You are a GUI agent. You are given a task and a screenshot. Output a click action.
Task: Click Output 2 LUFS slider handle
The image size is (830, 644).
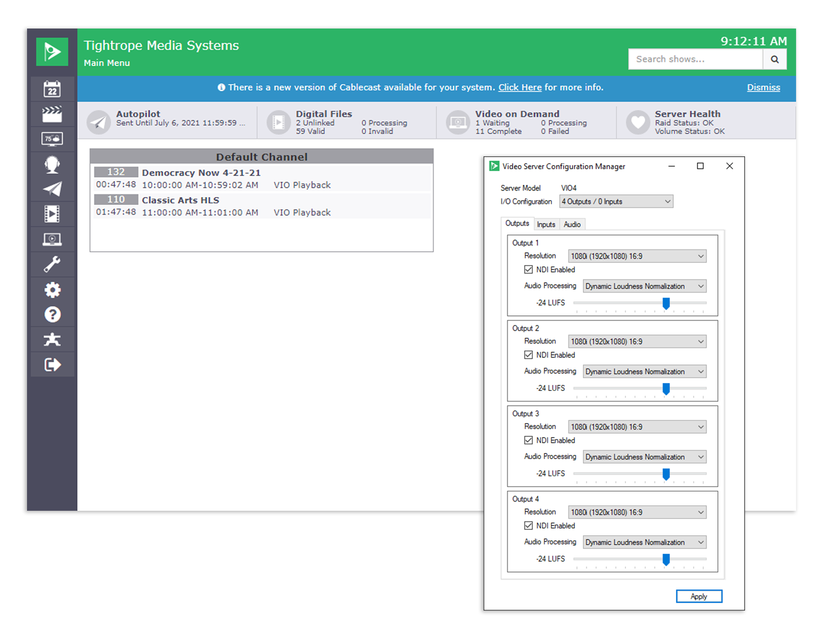(x=666, y=389)
